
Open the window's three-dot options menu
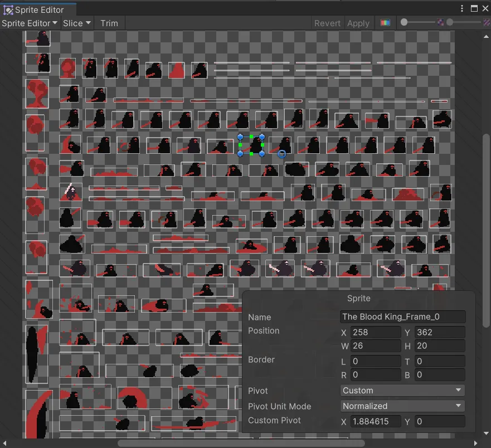(462, 8)
